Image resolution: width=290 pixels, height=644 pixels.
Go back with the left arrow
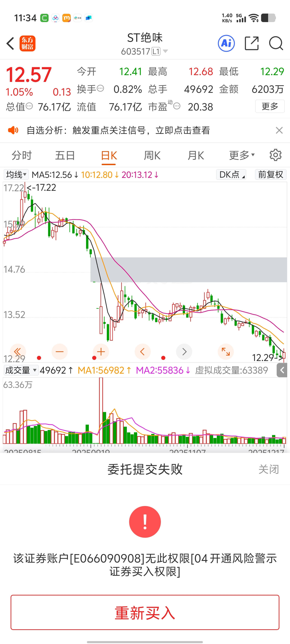pos(10,43)
